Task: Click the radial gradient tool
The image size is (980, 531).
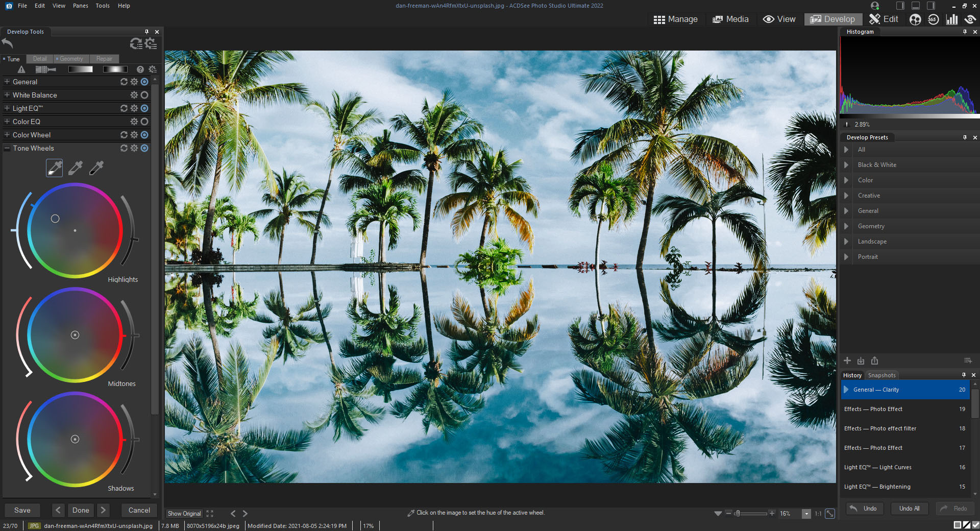Action: tap(115, 69)
